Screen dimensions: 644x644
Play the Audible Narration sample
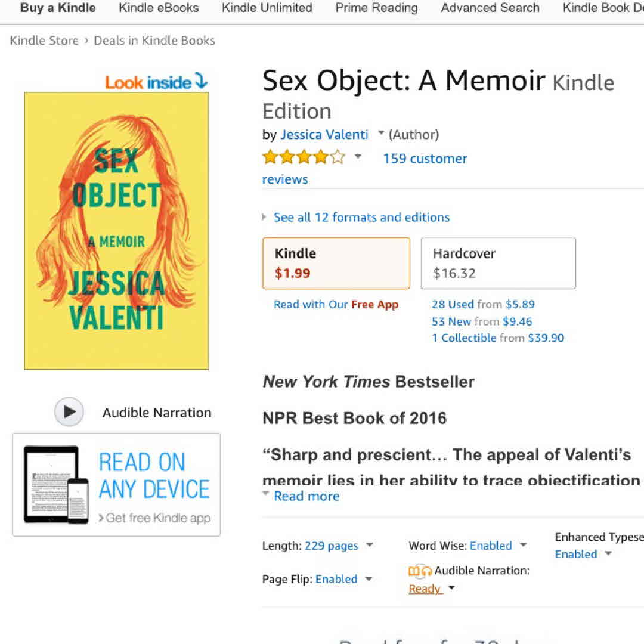tap(69, 412)
